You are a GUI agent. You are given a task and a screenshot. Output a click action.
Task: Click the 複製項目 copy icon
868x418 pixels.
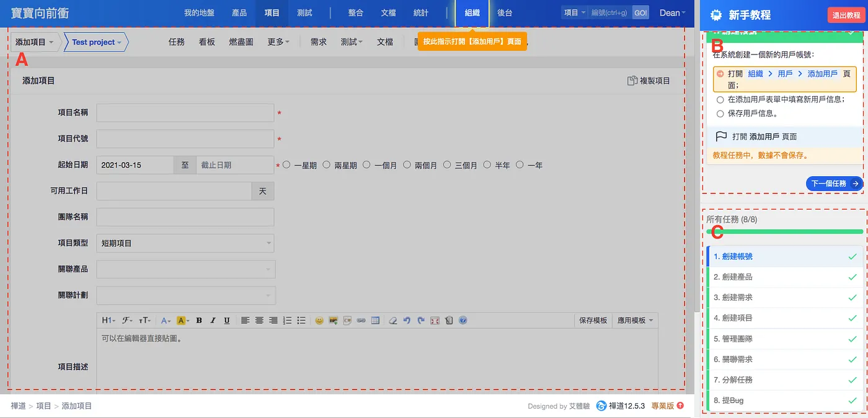click(632, 81)
